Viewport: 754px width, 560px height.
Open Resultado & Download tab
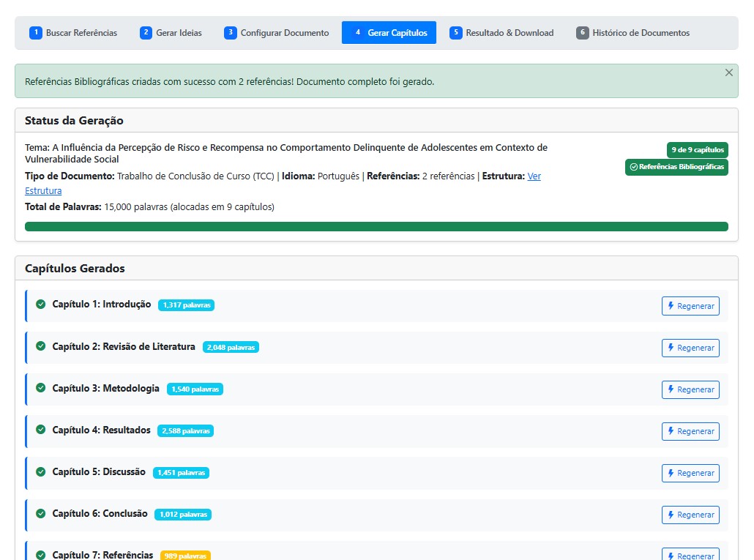point(501,33)
